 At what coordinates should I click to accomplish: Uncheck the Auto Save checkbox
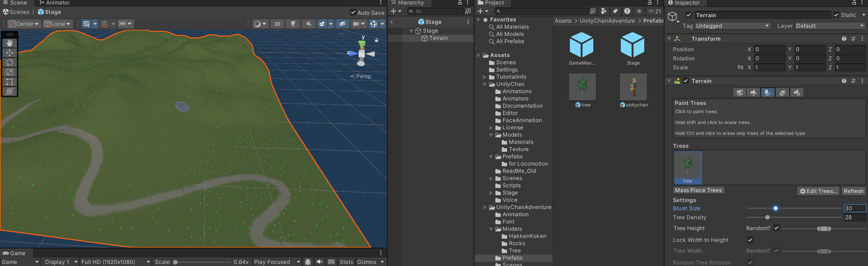click(x=353, y=12)
